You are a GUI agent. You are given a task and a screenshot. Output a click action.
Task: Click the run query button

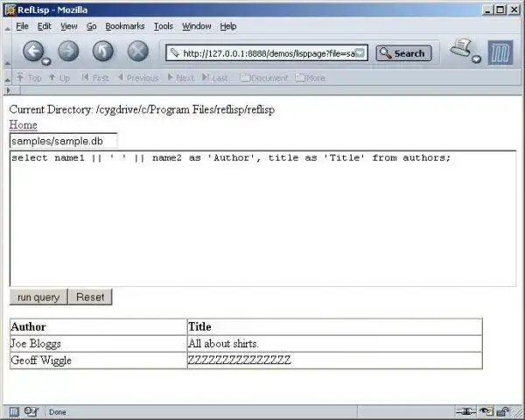click(x=38, y=297)
